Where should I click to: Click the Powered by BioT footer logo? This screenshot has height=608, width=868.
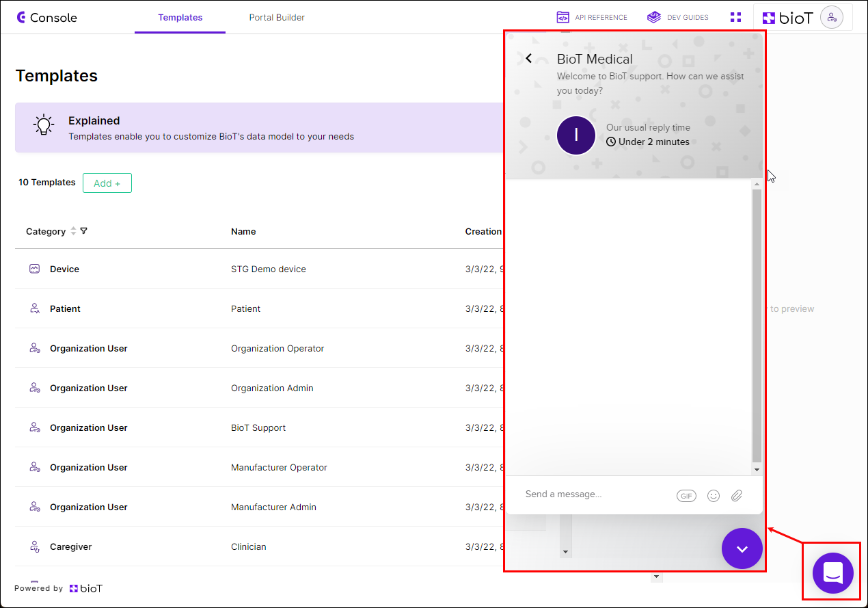(85, 588)
